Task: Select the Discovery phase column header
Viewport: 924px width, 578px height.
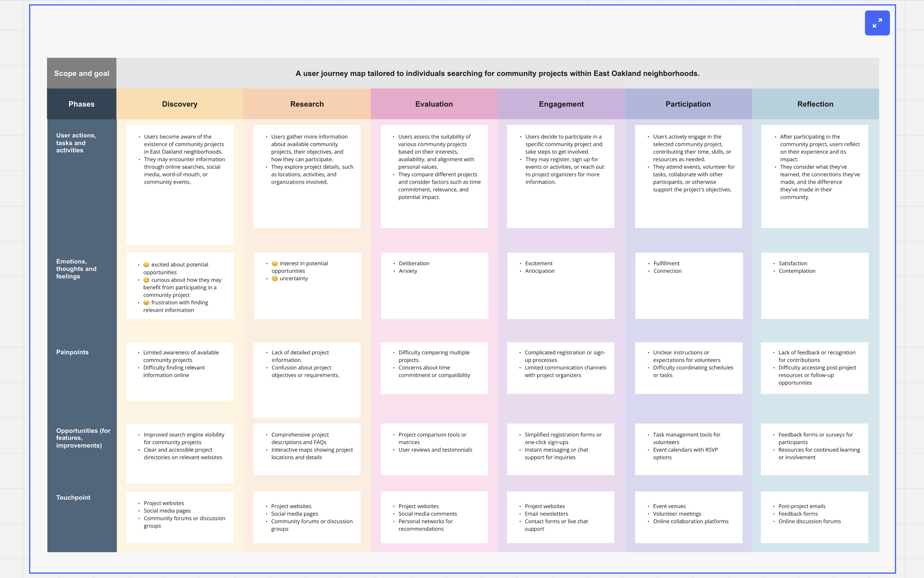Action: click(x=180, y=104)
